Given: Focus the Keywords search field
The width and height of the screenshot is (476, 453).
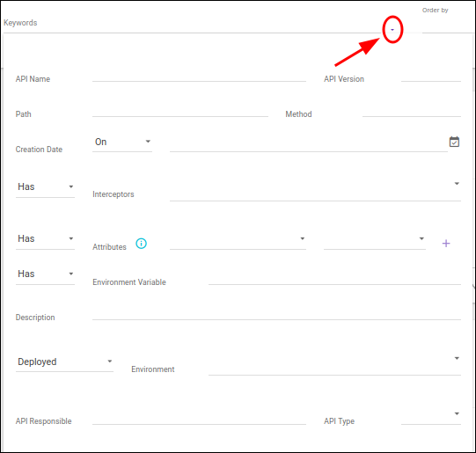Looking at the screenshot, I should click(x=191, y=24).
